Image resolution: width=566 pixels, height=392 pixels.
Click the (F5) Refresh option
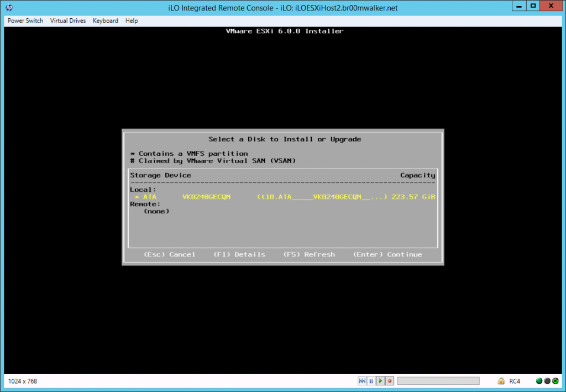coord(309,254)
